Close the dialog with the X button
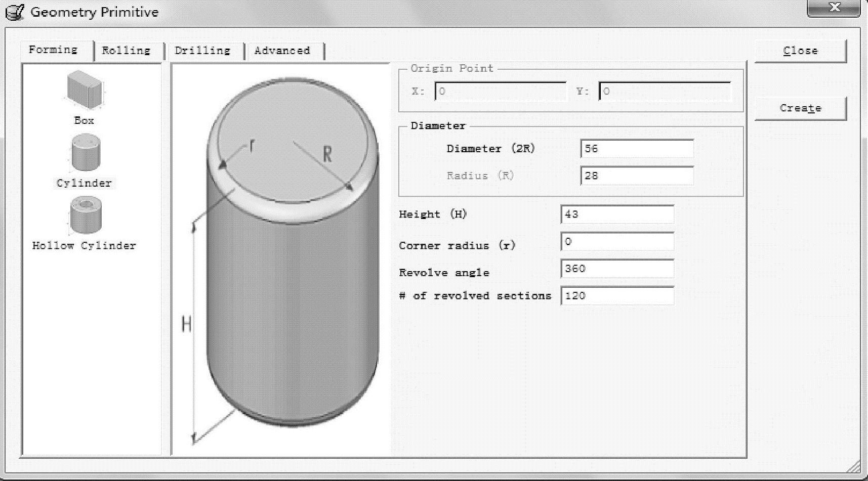868x481 pixels. click(833, 8)
